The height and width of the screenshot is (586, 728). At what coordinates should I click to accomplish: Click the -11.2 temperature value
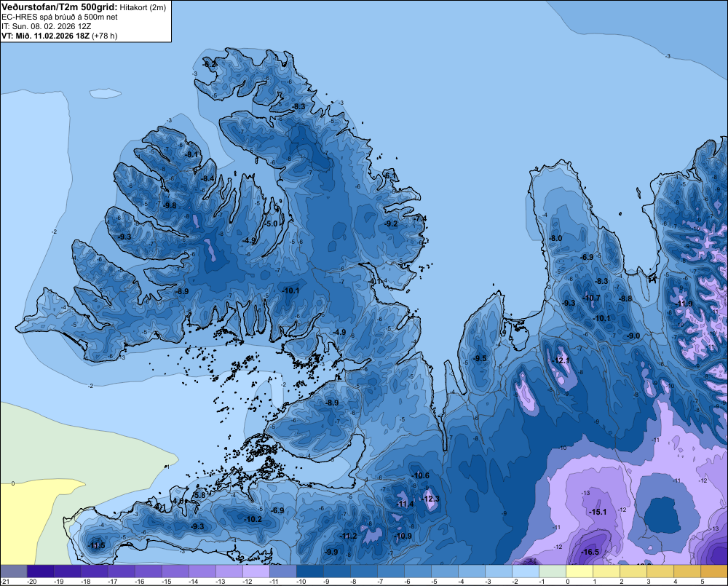(x=348, y=536)
